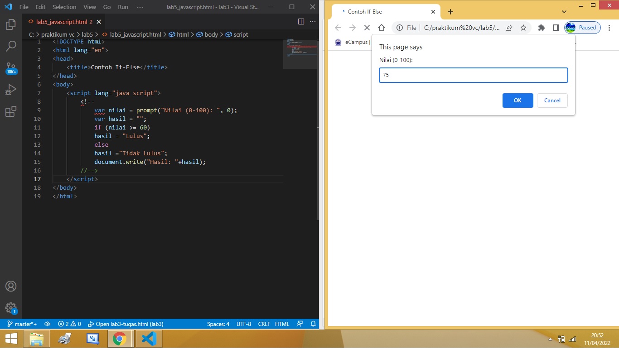Click script in the breadcrumb bar
Screen dimensions: 619x364
coord(240,34)
